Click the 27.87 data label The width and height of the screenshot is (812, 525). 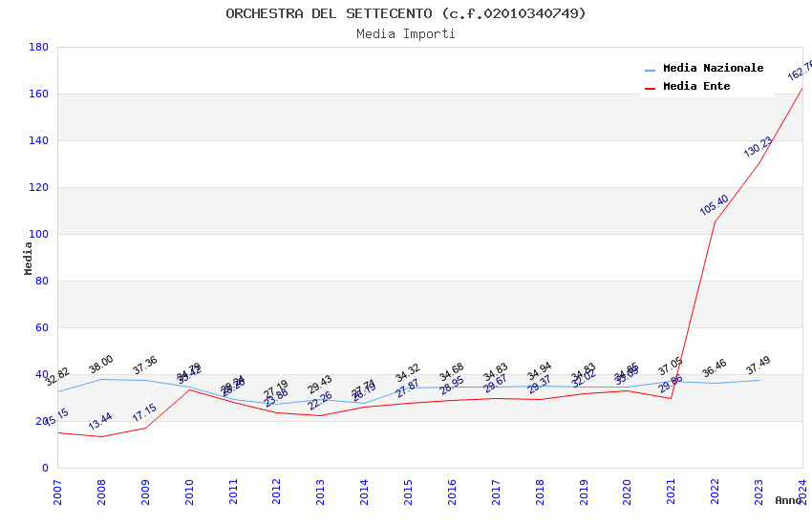tap(408, 388)
